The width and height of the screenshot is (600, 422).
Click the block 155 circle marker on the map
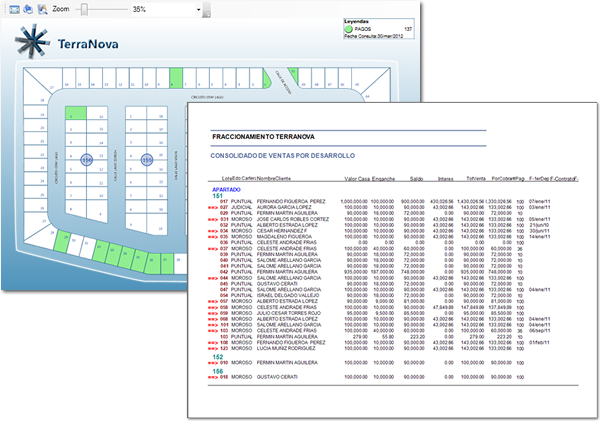coord(147,160)
